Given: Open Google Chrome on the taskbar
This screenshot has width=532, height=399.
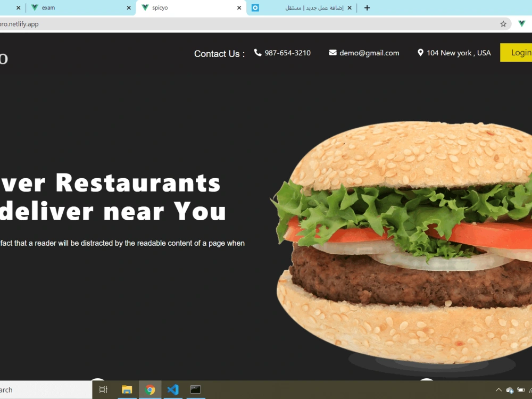Looking at the screenshot, I should click(150, 389).
